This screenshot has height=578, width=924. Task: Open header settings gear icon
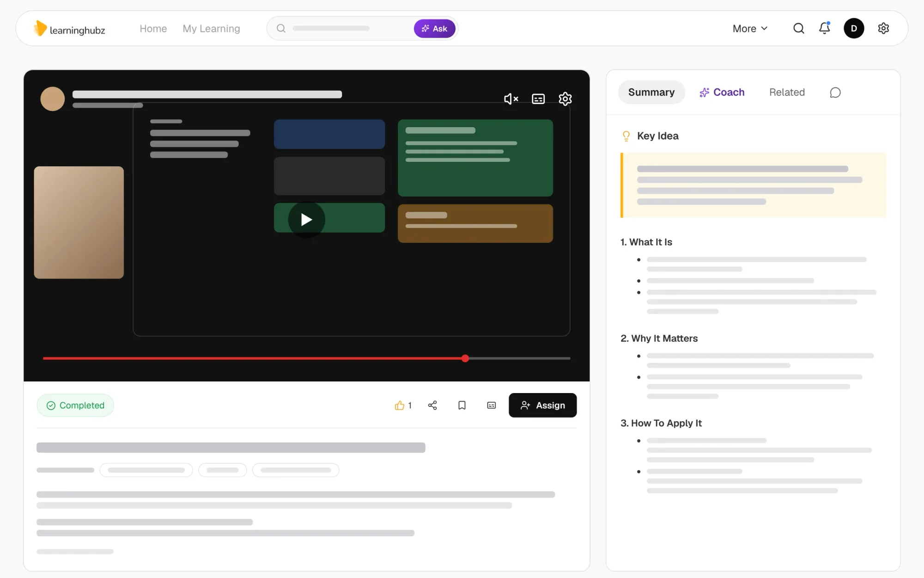pos(883,28)
